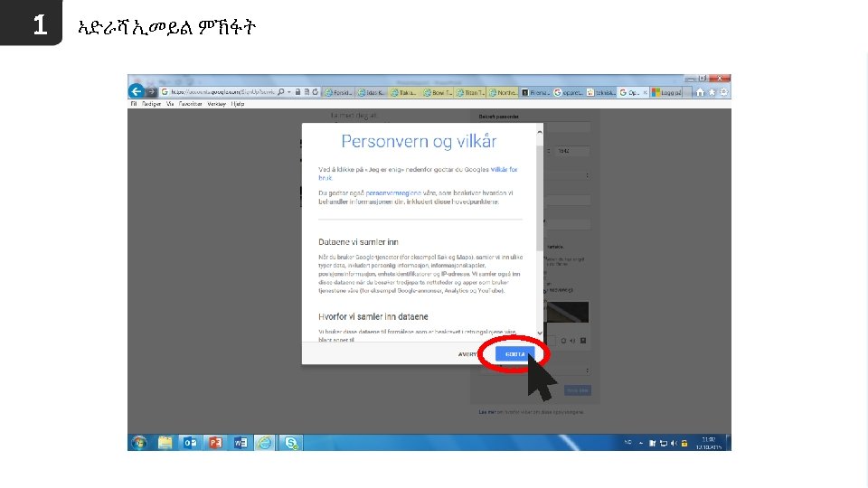Switch to the 'oppret..' Google tab
Screen dimensions: 868x488
568,92
